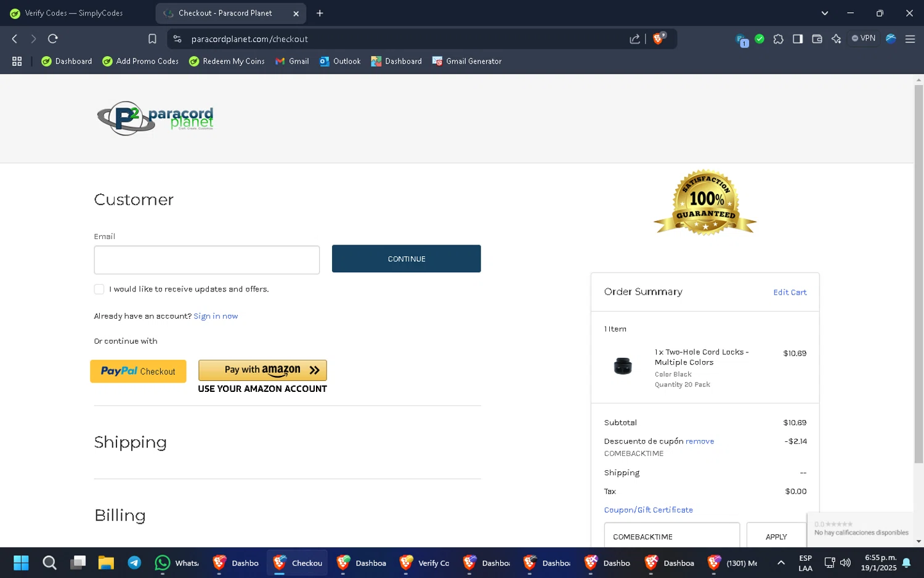
Task: Click Coupon/Gift Certificate link
Action: coord(648,510)
